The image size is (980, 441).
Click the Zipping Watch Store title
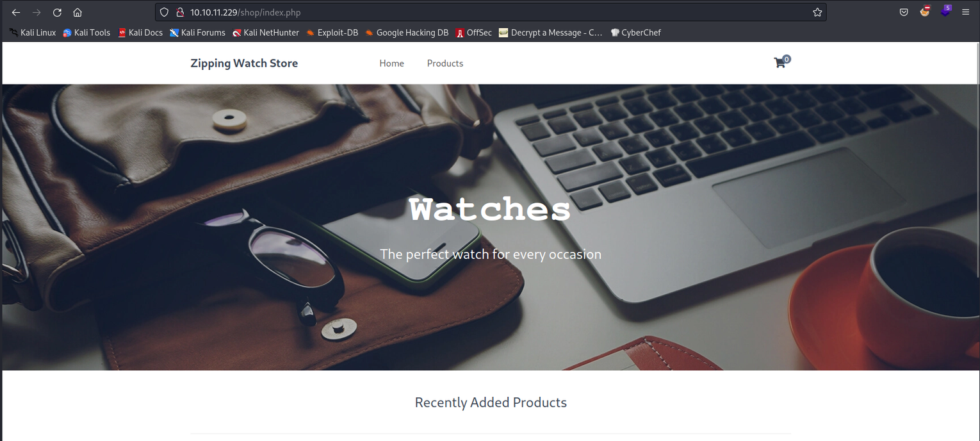click(x=244, y=63)
